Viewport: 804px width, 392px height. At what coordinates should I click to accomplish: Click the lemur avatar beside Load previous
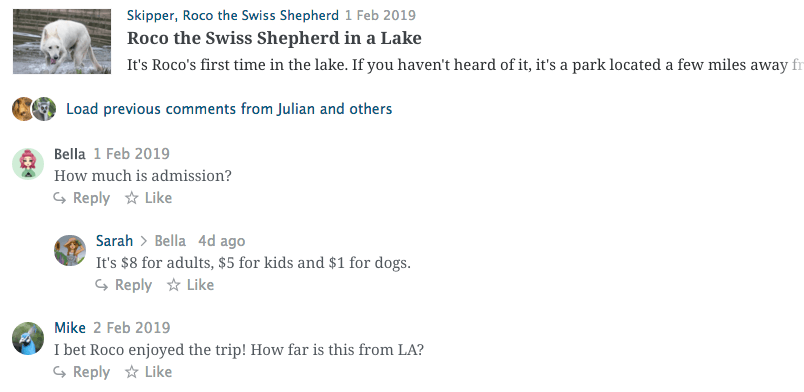coord(45,109)
